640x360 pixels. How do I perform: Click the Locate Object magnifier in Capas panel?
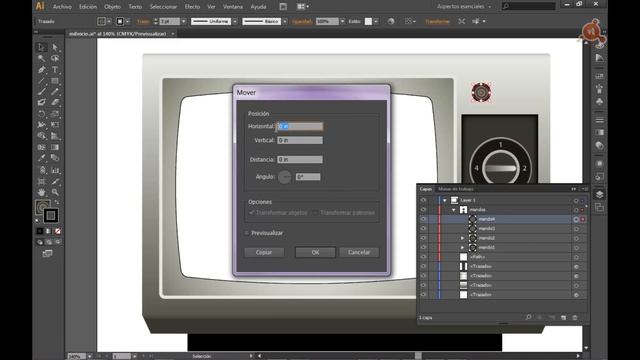pos(528,317)
